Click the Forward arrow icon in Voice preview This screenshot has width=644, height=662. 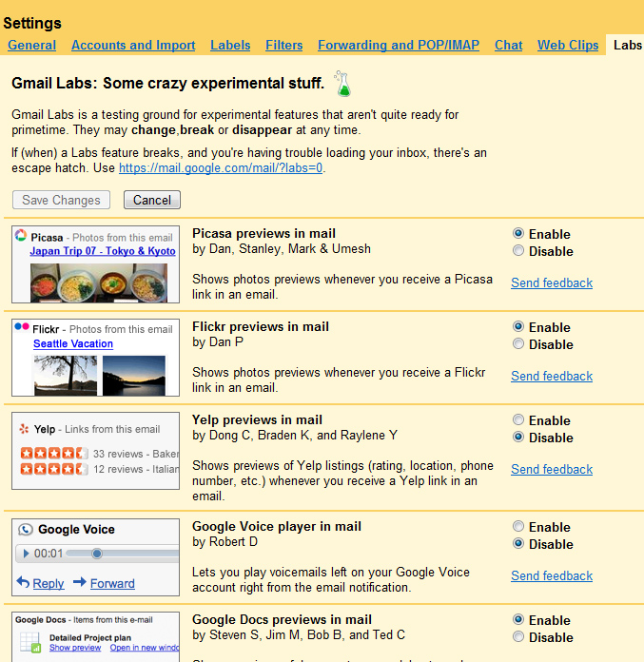79,582
